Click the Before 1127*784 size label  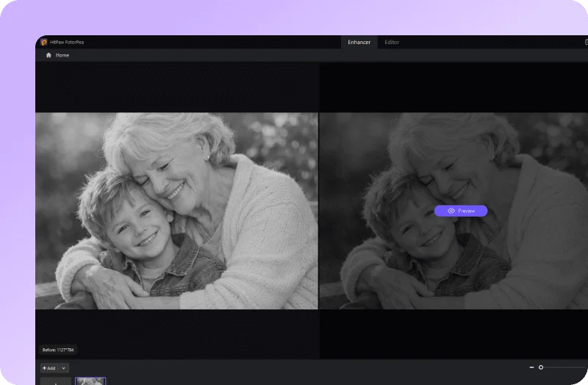[58, 350]
